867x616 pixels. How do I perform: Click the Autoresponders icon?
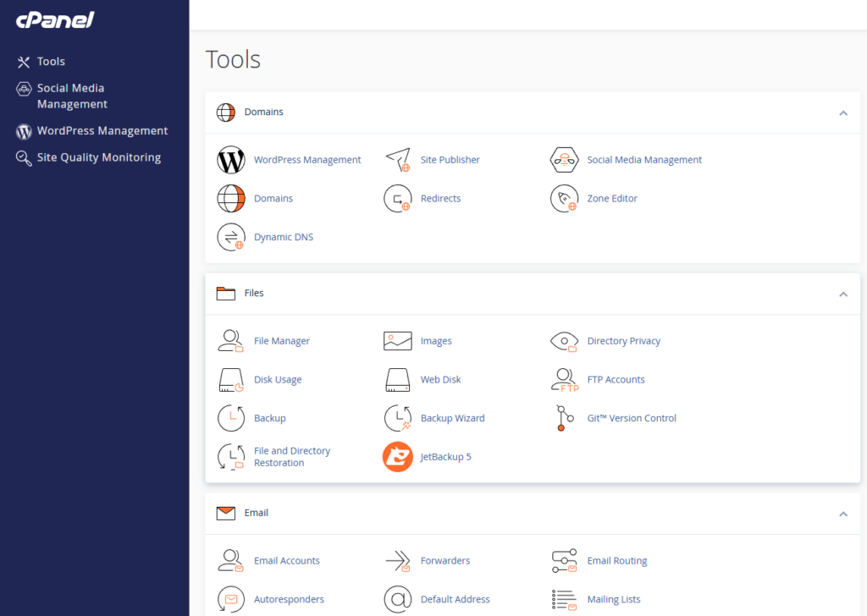(x=230, y=599)
